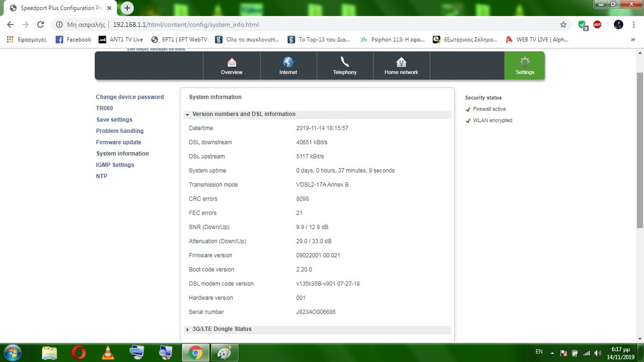Viewport: 644px width, 362px height.
Task: Open the green shield extension
Action: click(x=582, y=25)
